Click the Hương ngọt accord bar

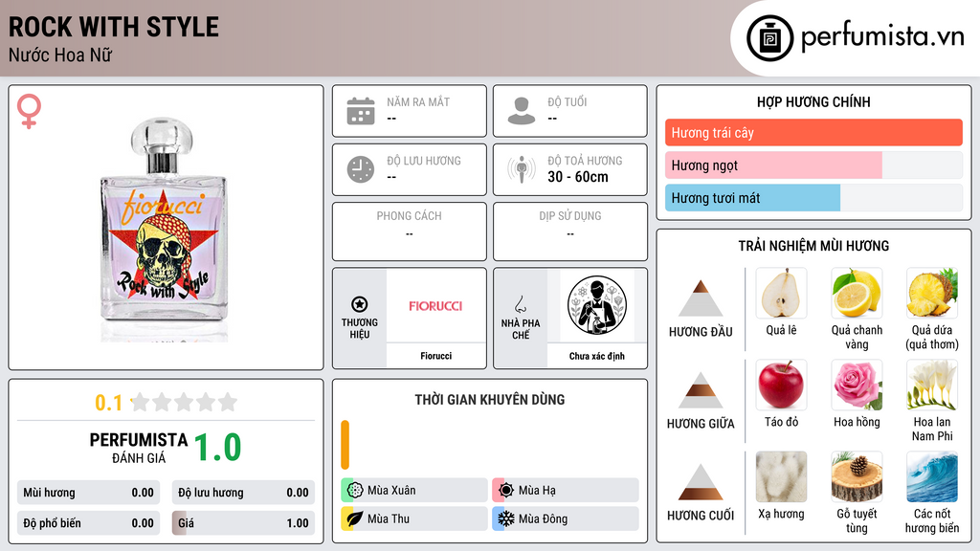tap(813, 165)
